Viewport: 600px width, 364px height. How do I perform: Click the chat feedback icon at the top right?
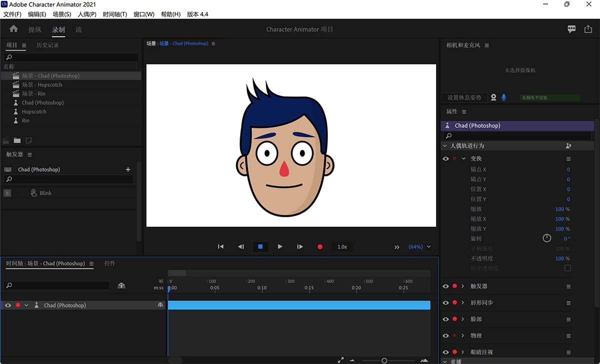571,29
